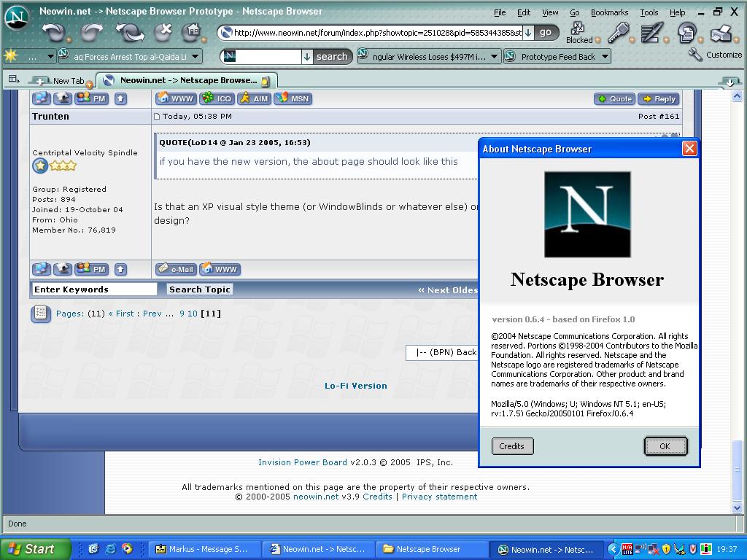
Task: Stop page loading with the X icon
Action: tap(163, 32)
